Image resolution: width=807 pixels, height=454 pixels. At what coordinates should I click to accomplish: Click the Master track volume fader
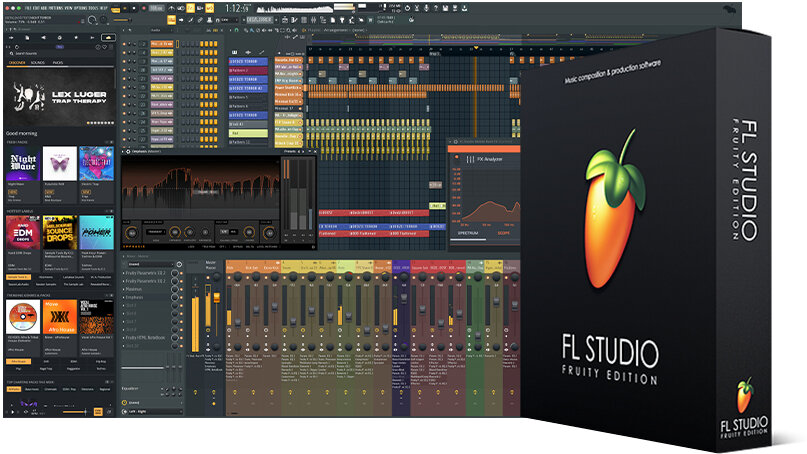217,298
